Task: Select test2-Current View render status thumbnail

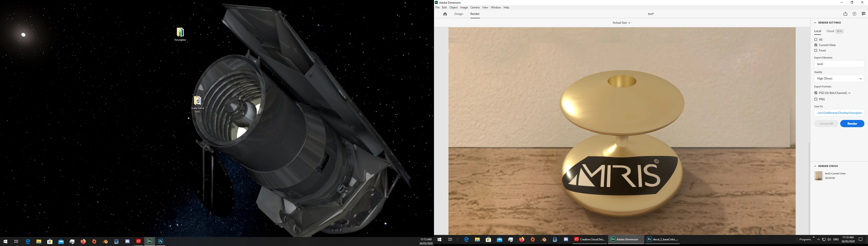Action: (818, 176)
